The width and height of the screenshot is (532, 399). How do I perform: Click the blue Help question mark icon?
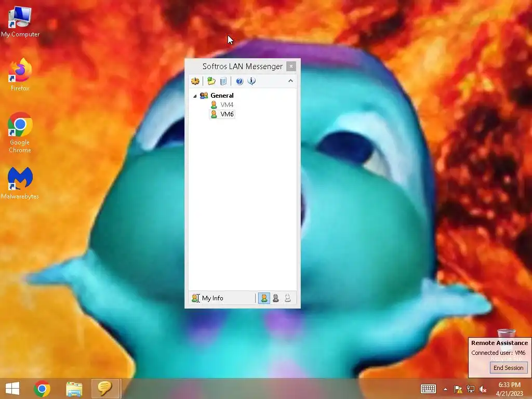pyautogui.click(x=240, y=81)
